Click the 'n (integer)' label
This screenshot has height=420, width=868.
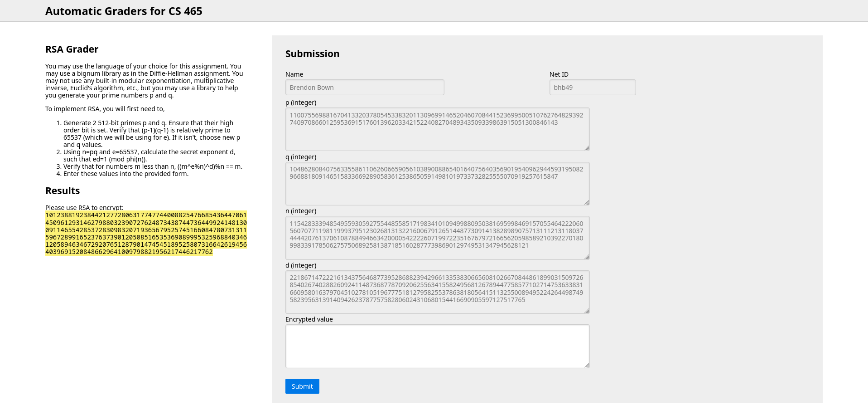(x=301, y=211)
